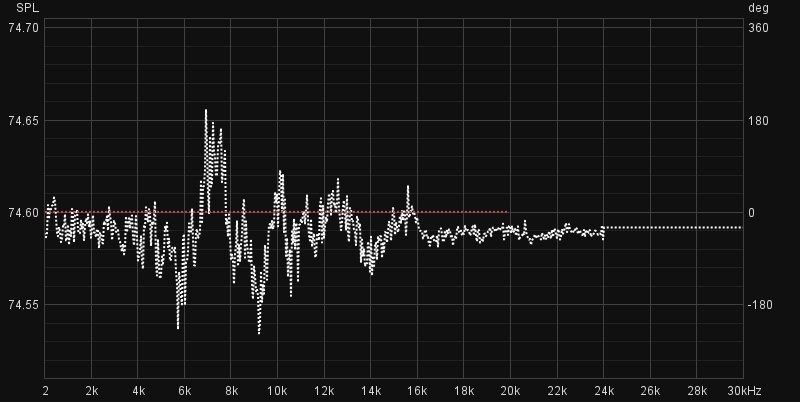Viewport: 800px width, 402px height.
Task: Click the 28k frequency axis label
Action: click(697, 391)
